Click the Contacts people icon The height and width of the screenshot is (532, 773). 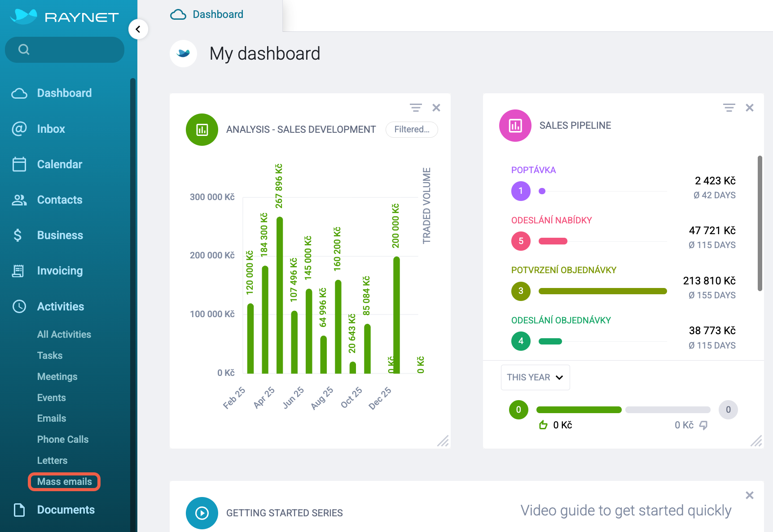pos(19,200)
